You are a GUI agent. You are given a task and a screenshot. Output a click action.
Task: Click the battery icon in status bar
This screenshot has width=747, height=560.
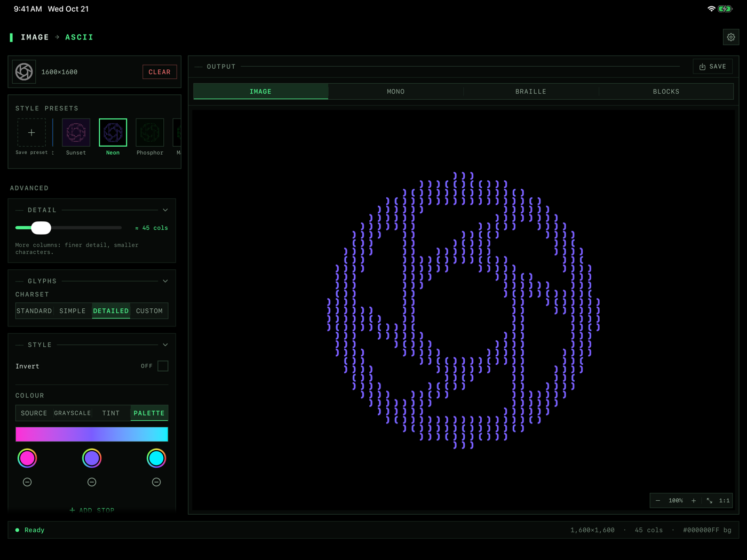point(725,9)
